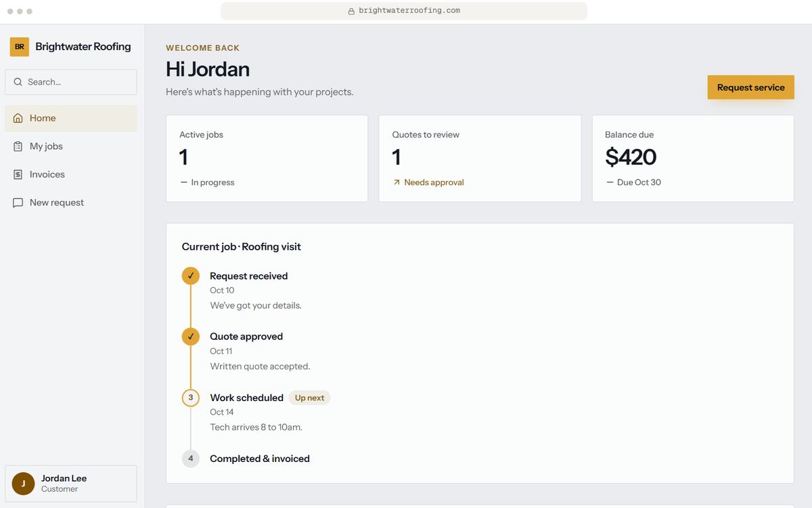Click the Request service button
This screenshot has height=508, width=812.
pyautogui.click(x=750, y=87)
